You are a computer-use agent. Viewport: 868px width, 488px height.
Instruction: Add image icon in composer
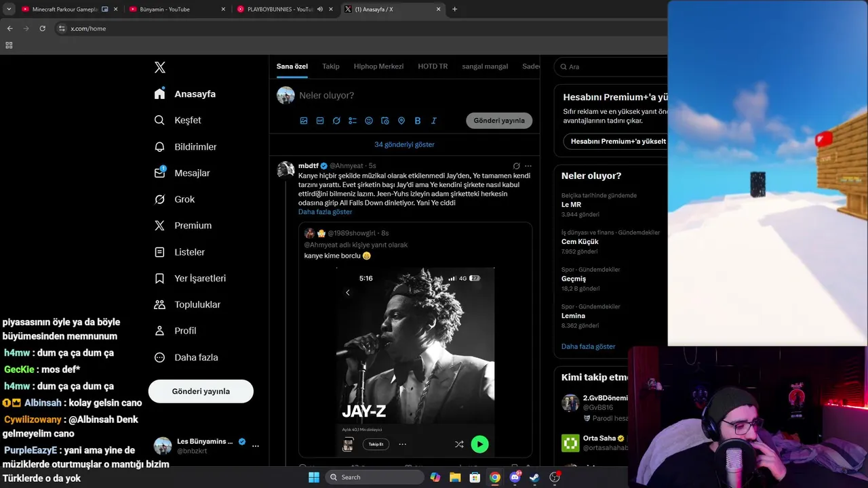coord(304,121)
